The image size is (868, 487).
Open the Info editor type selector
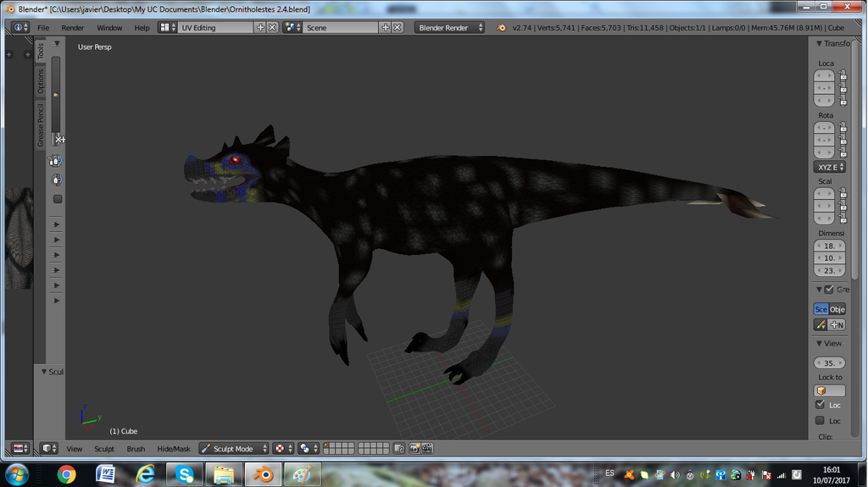pos(20,28)
